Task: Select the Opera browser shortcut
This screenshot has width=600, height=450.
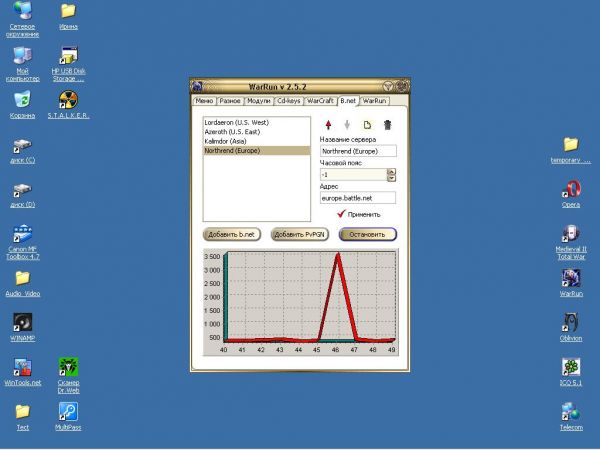Action: 571,194
